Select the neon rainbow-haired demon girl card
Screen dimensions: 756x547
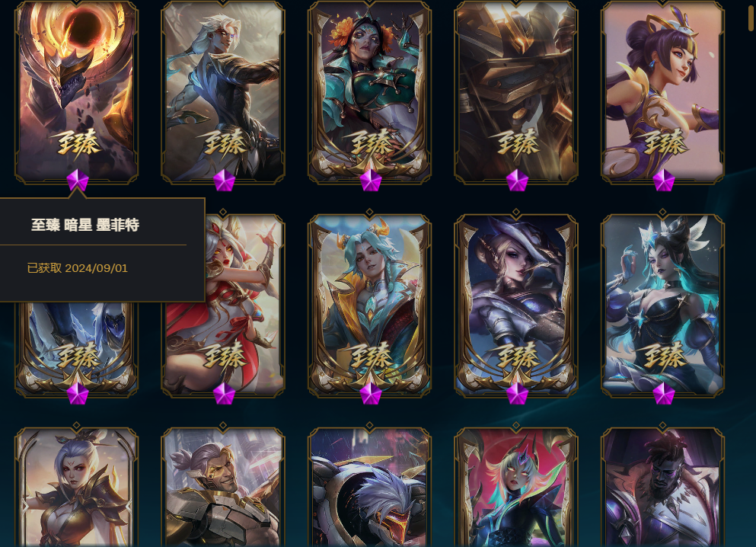[x=516, y=487]
